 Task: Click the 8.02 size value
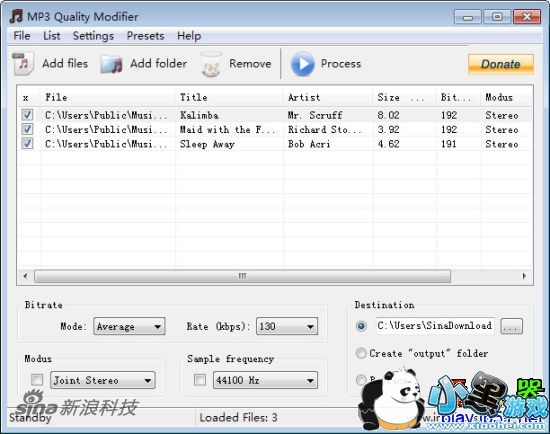click(388, 115)
